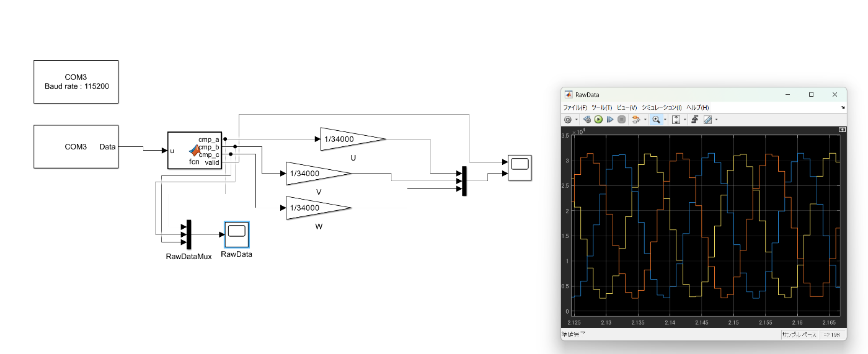
Task: Click the step forward icon in RawData toolbar
Action: (610, 119)
